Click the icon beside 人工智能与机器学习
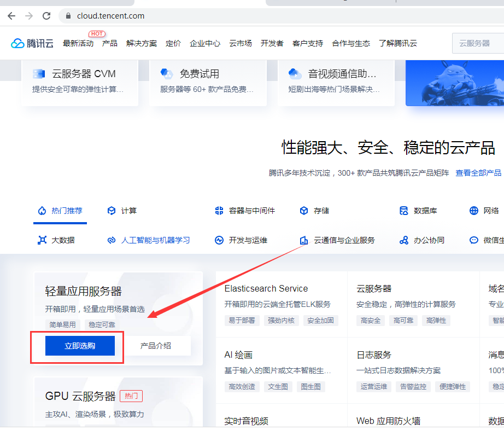 111,240
